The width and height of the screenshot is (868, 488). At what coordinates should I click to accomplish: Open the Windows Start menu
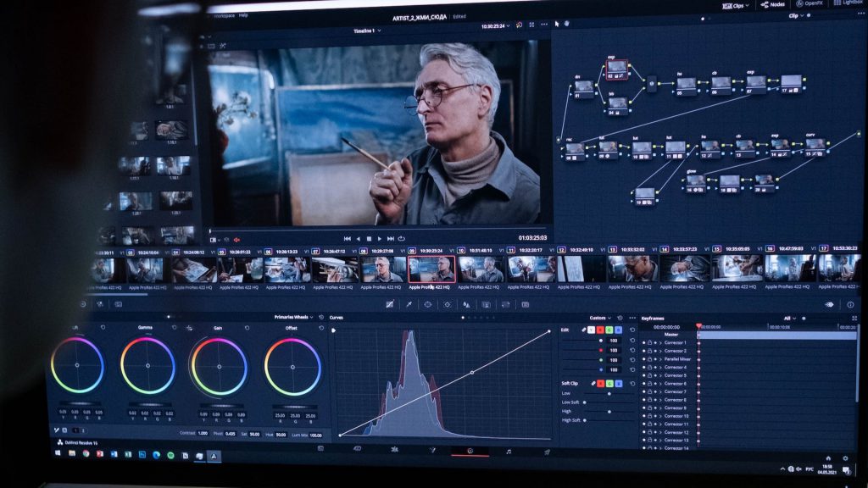click(x=58, y=453)
